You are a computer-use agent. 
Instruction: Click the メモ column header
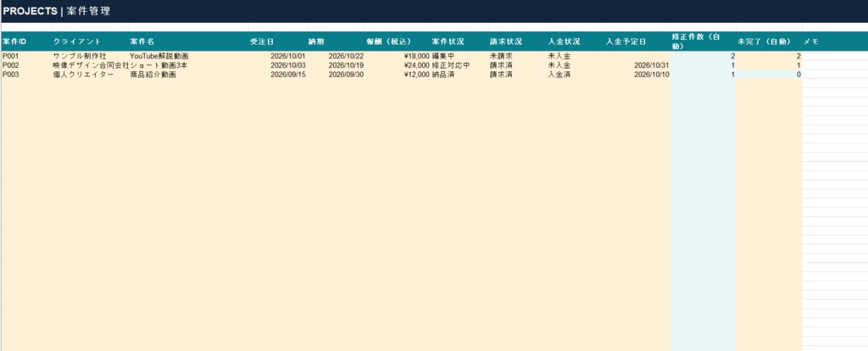[x=835, y=42]
